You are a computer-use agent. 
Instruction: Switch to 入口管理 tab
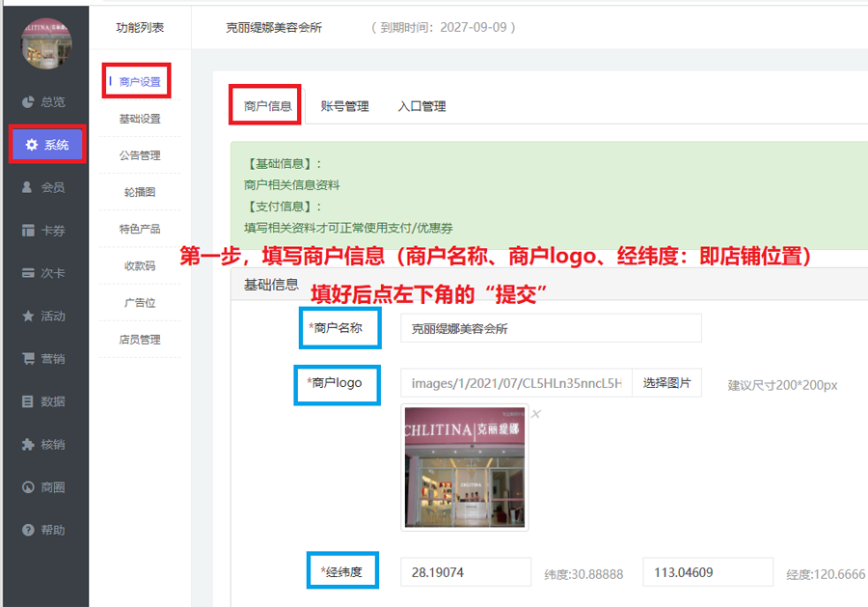pos(421,106)
